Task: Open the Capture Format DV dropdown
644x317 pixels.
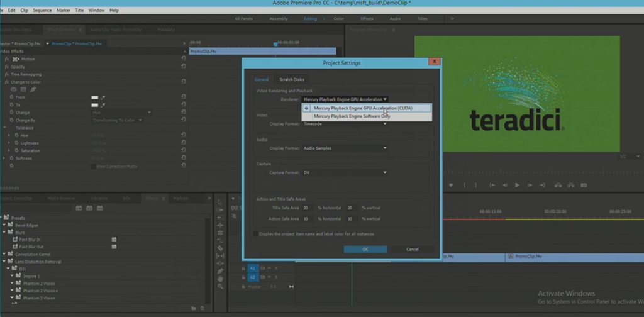Action: pos(345,172)
